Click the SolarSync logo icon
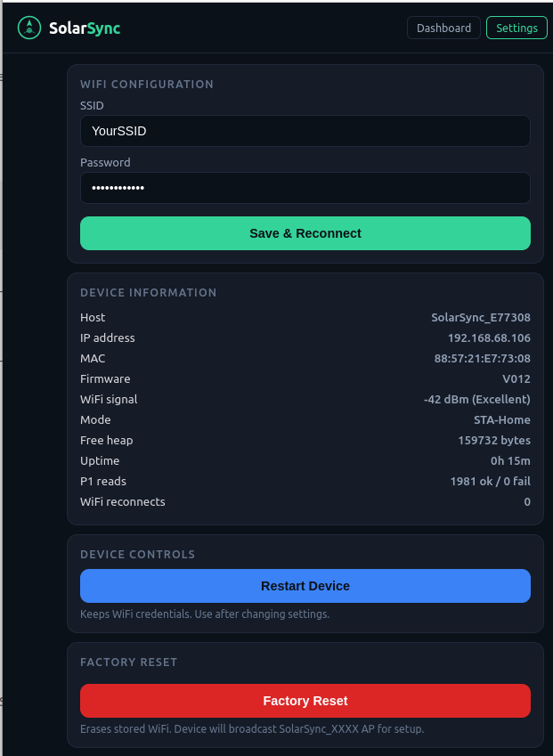 (x=29, y=28)
